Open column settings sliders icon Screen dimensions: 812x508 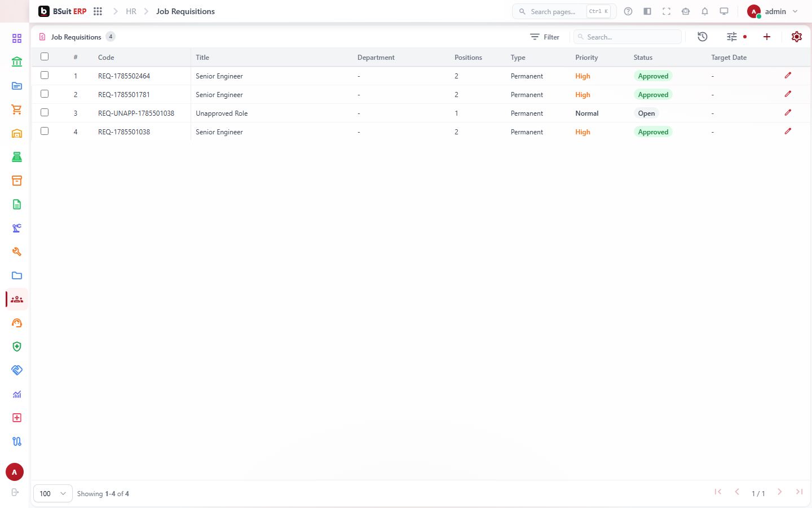[732, 37]
